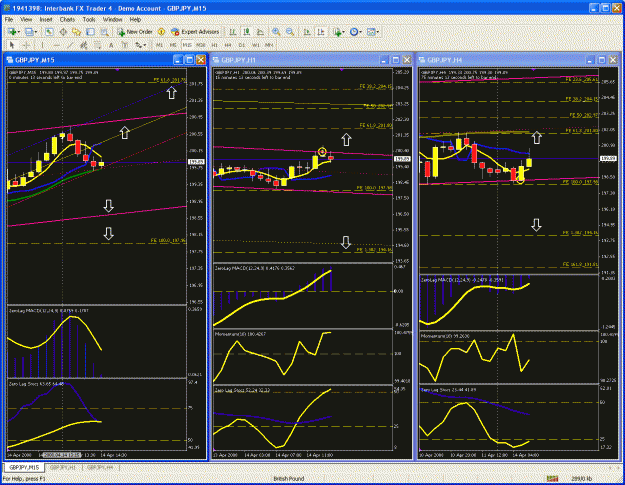The height and width of the screenshot is (485, 625).
Task: Open the Profiles icon in the toolbar
Action: tap(29, 32)
